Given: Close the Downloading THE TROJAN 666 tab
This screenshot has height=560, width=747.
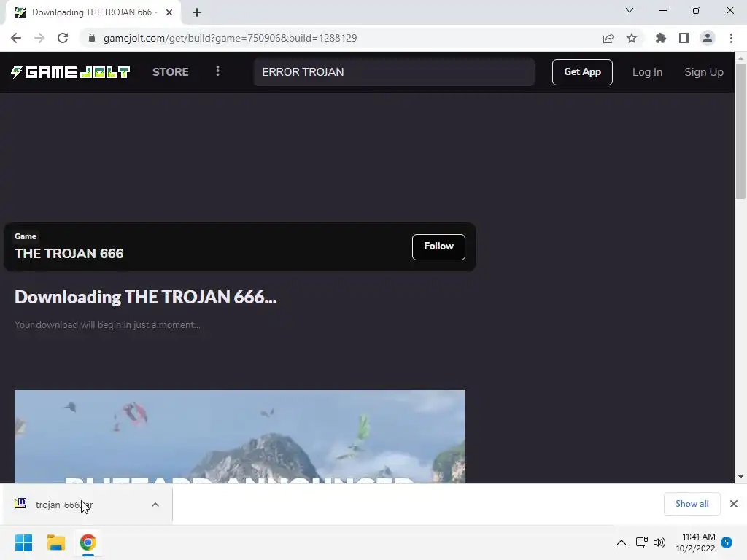Looking at the screenshot, I should pos(169,12).
